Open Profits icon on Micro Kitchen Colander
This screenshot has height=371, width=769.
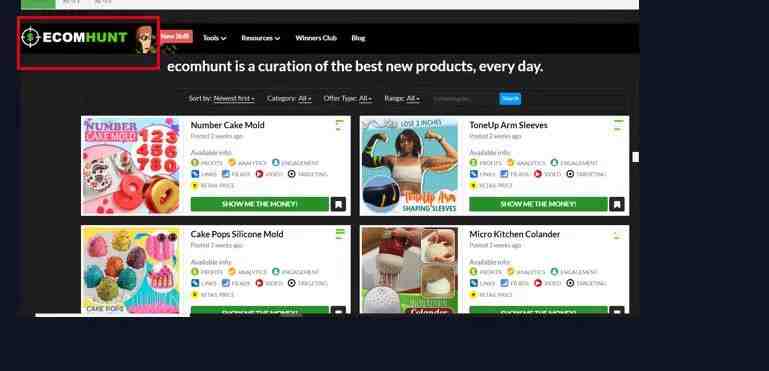pos(473,271)
